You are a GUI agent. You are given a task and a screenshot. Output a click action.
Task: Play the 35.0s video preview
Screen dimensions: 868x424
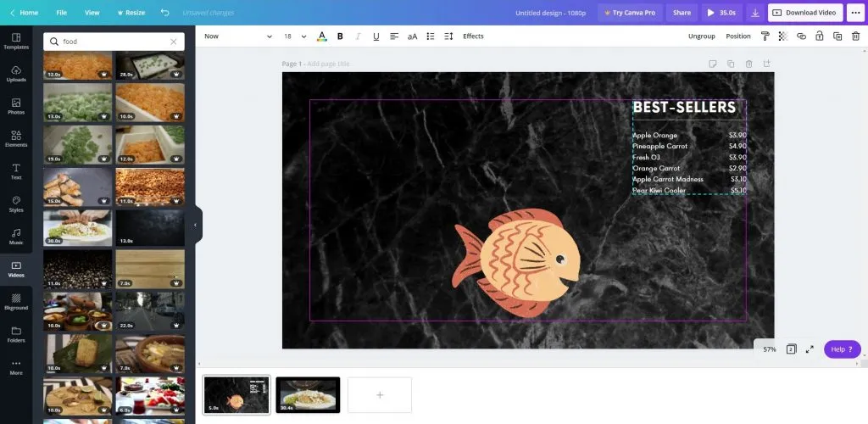(x=722, y=12)
